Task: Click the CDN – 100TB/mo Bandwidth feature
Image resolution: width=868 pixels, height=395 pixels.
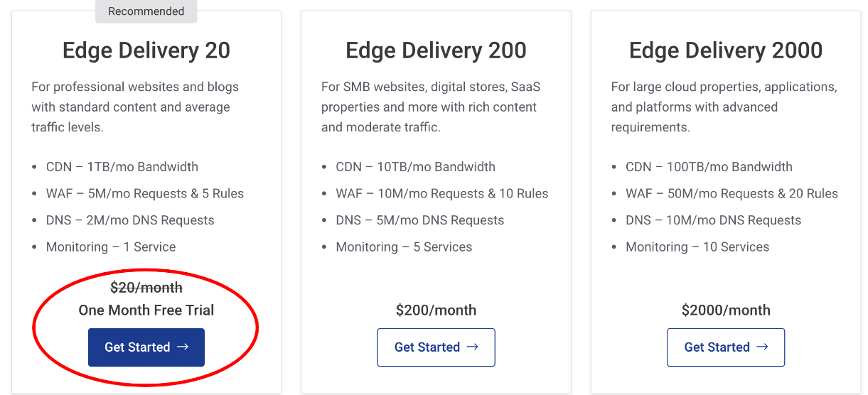Action: (709, 167)
